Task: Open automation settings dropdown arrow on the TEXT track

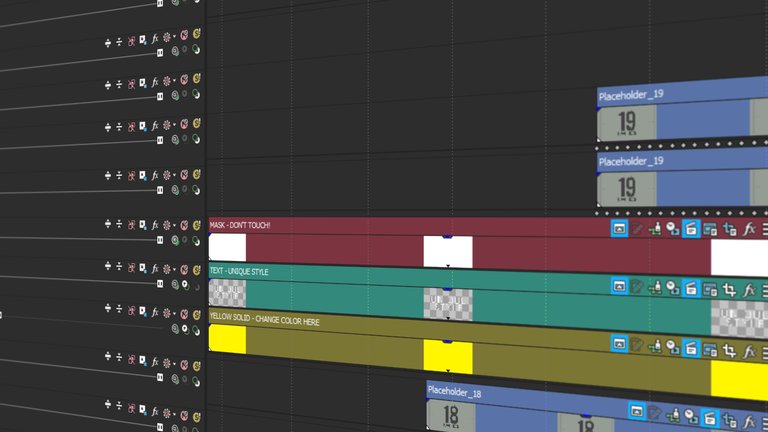Action: 174,269
